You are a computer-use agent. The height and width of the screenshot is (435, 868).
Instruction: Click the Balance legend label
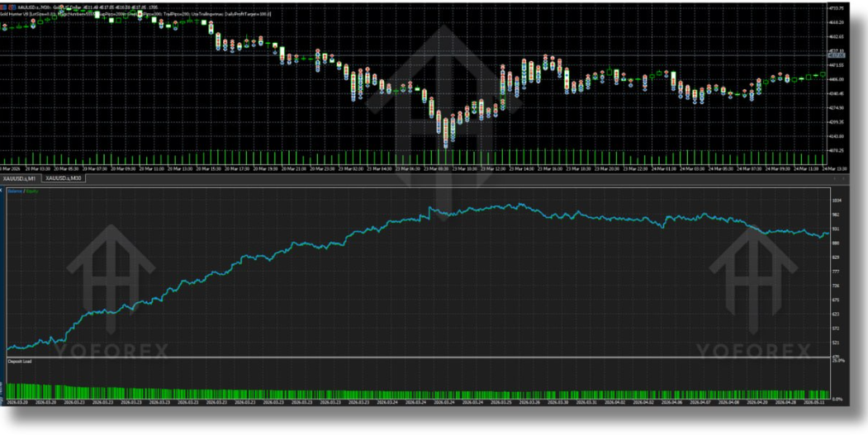coord(15,191)
